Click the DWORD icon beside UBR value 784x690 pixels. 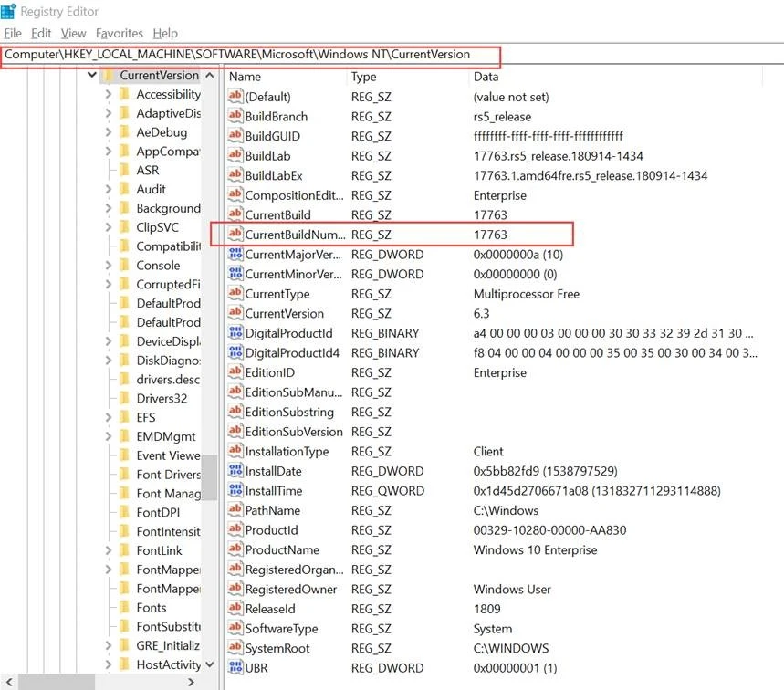tap(235, 668)
